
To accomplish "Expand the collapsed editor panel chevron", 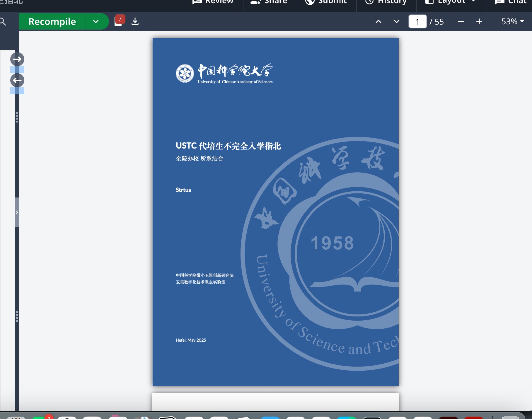I will pos(17,212).
